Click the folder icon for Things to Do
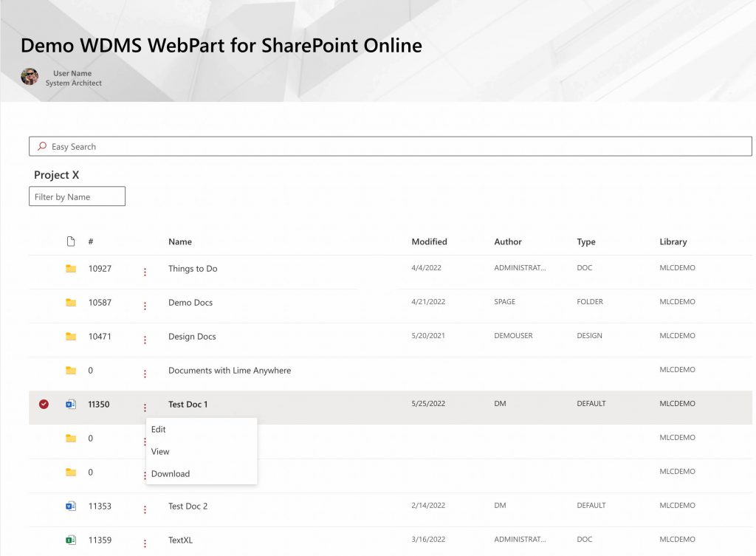This screenshot has width=756, height=556. click(71, 268)
